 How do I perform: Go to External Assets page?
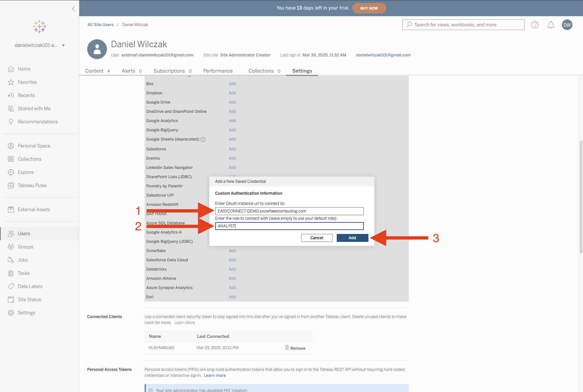(34, 210)
